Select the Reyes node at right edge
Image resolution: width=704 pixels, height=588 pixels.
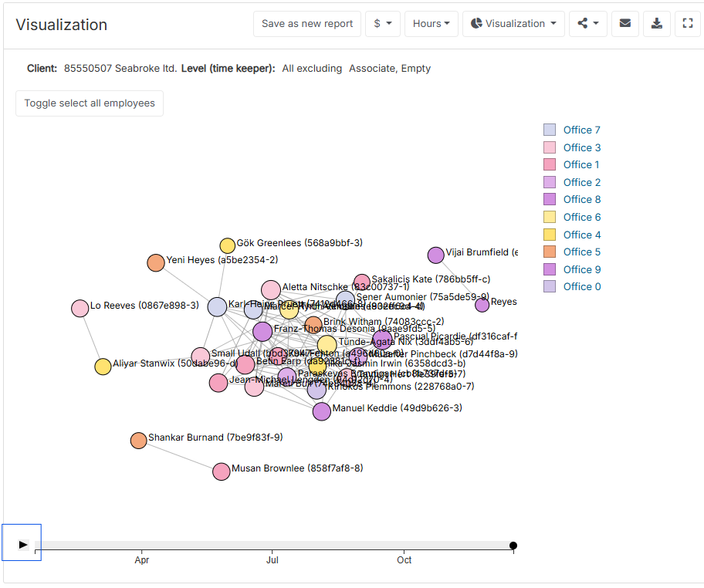[x=482, y=305]
